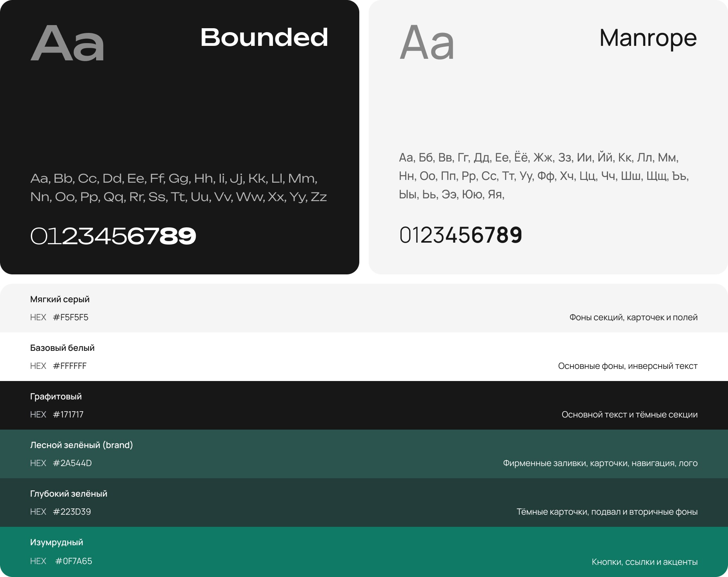Select the Мягкий серый color row
This screenshot has width=728, height=577.
[364, 308]
